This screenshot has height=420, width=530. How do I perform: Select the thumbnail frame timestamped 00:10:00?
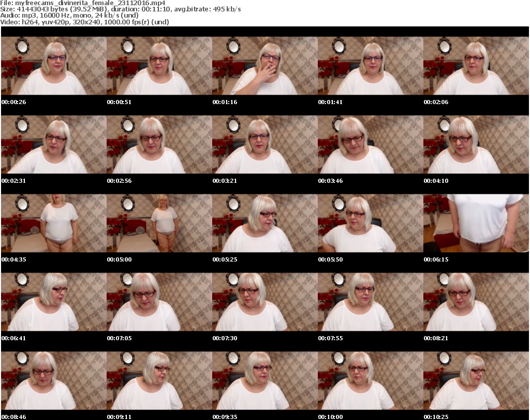[371, 381]
